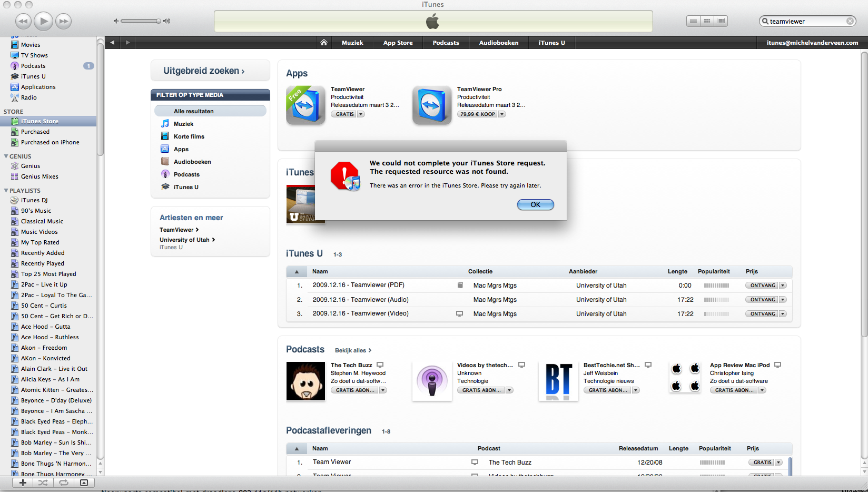Open dropdown next to TeamViewer GRATIS button
This screenshot has width=868, height=492.
click(x=361, y=114)
